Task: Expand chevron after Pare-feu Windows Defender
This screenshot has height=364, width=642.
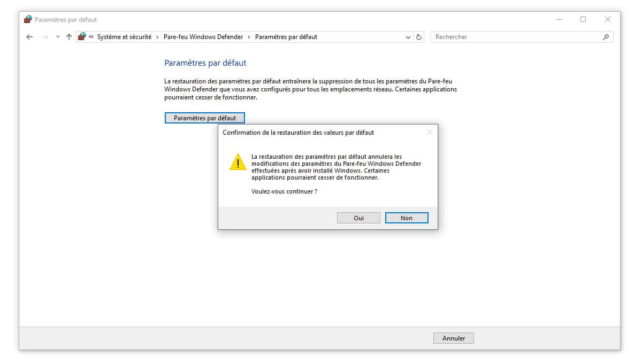Action: [x=249, y=37]
